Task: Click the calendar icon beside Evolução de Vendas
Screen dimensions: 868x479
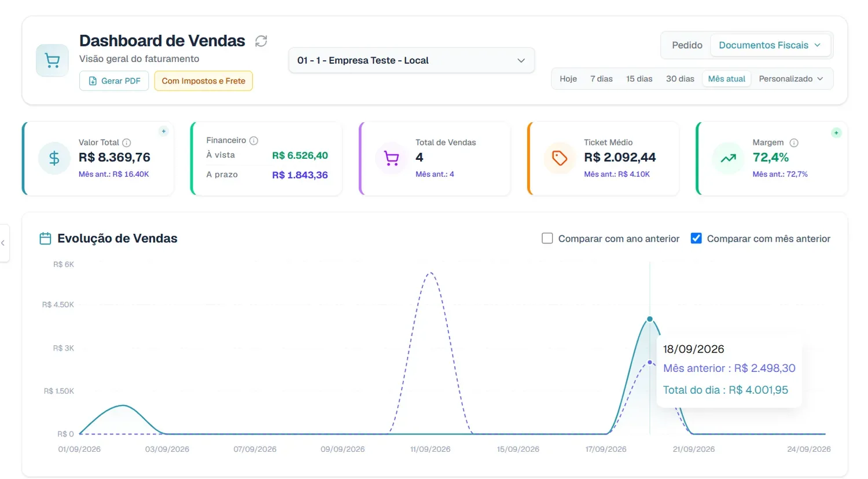Action: (45, 238)
